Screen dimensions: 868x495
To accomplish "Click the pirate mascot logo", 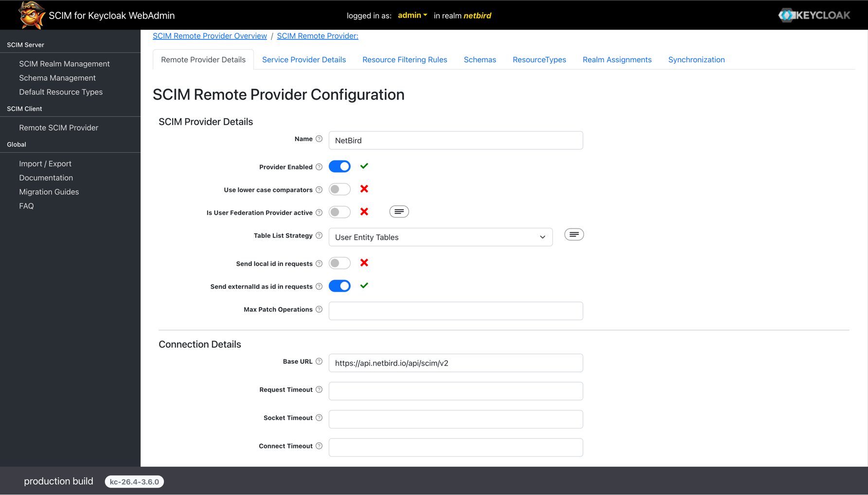I will coord(31,15).
